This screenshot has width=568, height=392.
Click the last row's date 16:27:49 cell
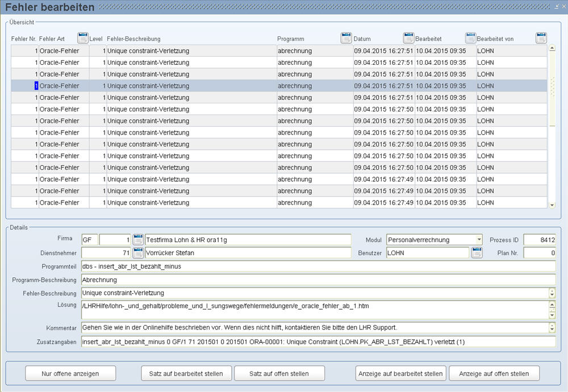click(x=384, y=202)
